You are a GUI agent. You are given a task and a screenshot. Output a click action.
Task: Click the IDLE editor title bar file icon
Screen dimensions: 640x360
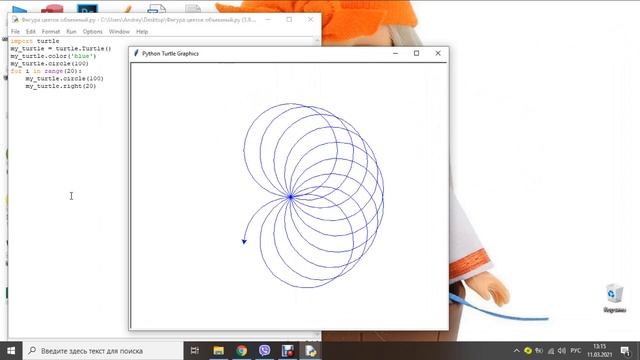click(15, 19)
